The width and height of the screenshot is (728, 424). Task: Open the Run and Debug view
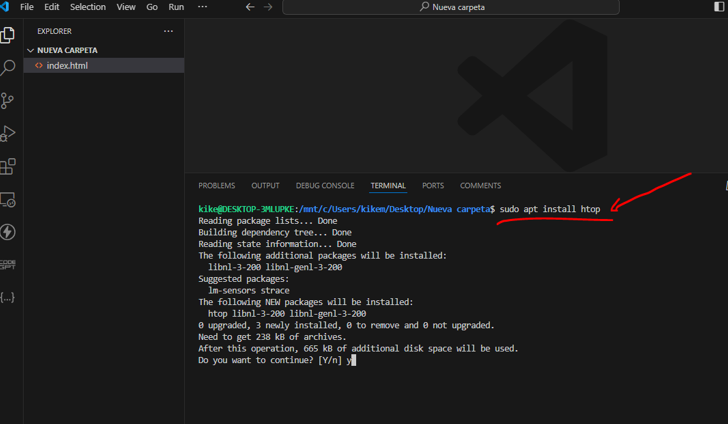(8, 134)
